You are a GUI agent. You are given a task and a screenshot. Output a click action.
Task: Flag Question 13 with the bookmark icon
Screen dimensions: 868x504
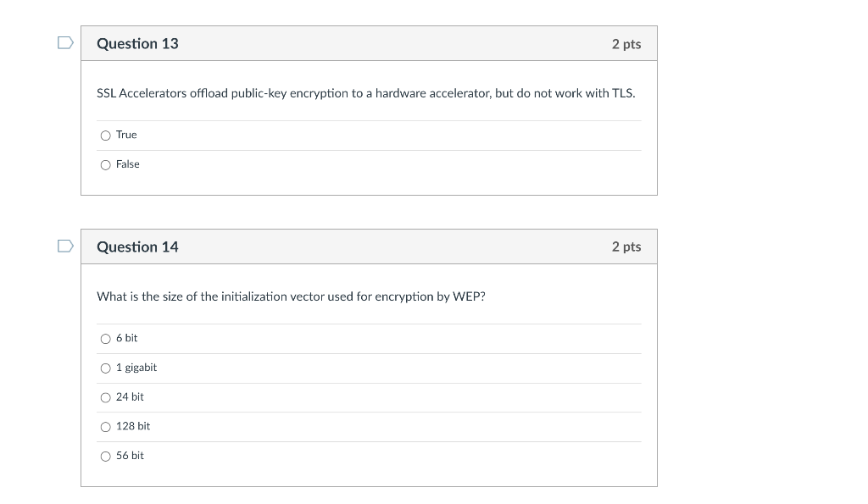(x=65, y=43)
